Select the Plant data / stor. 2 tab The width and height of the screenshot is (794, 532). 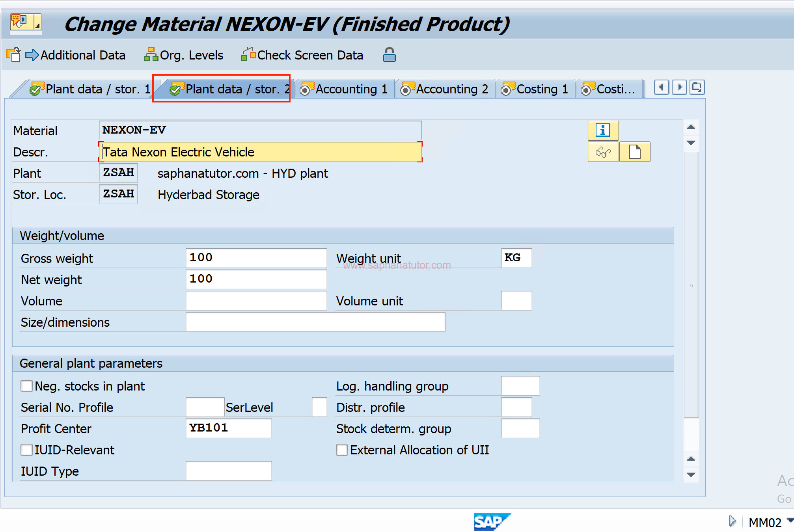[x=230, y=89]
